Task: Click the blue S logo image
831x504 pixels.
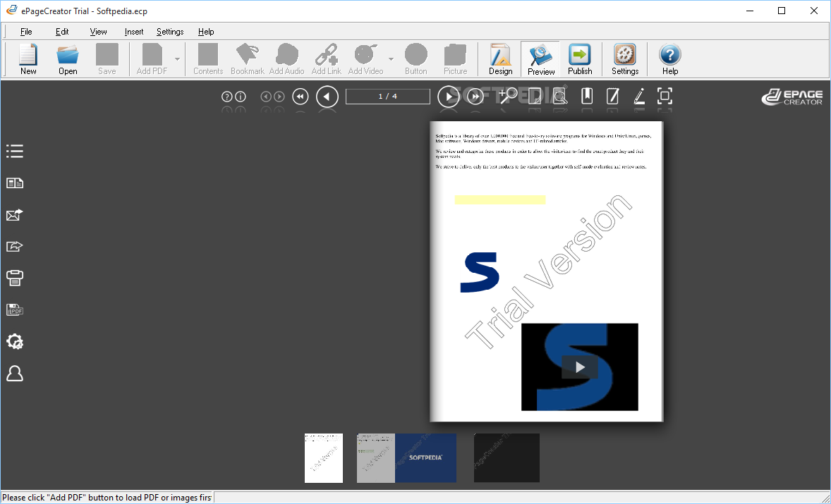Action: (480, 272)
